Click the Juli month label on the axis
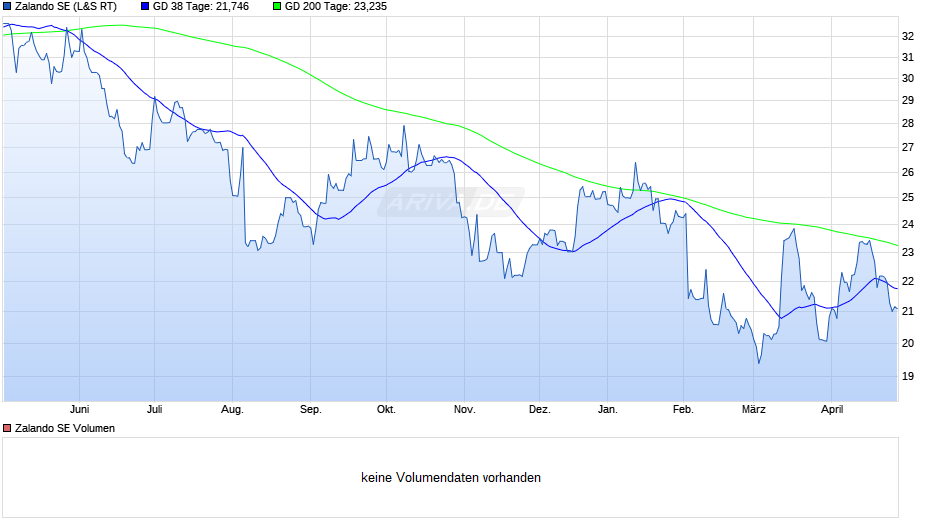This screenshot has height=526, width=940. 155,409
